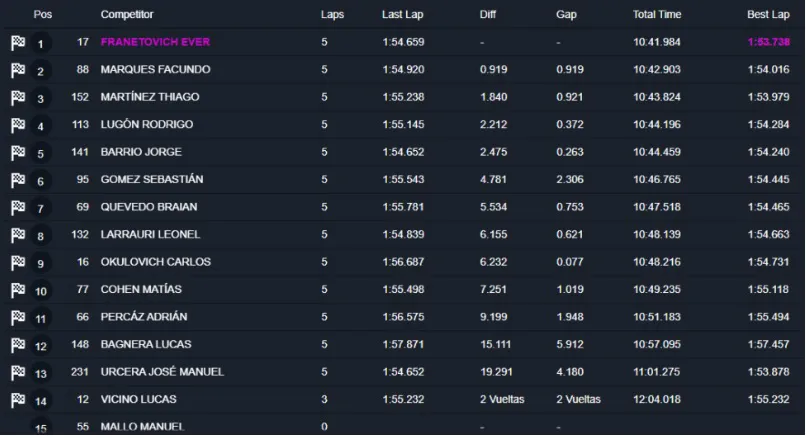Click the checkered flag for Quevedo Braian
The height and width of the screenshot is (438, 806).
pyautogui.click(x=17, y=208)
